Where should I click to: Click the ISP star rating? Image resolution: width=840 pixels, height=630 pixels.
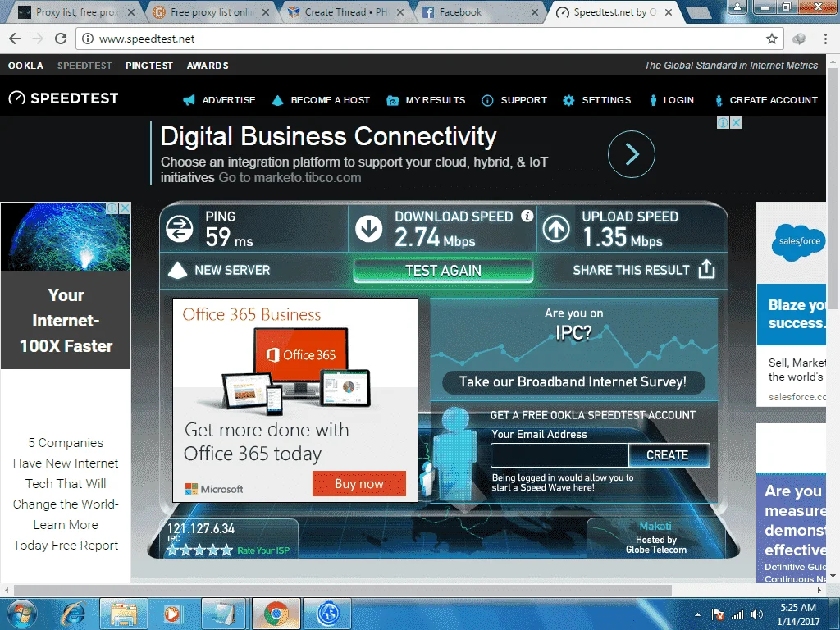pyautogui.click(x=199, y=550)
